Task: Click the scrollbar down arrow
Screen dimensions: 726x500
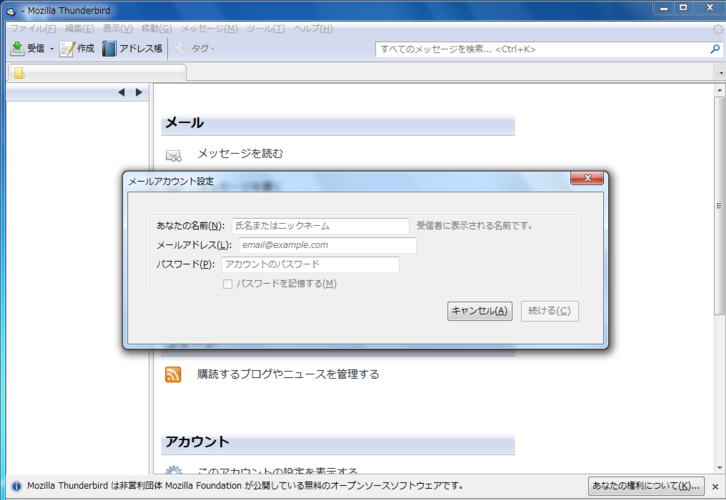Action: pyautogui.click(x=719, y=468)
